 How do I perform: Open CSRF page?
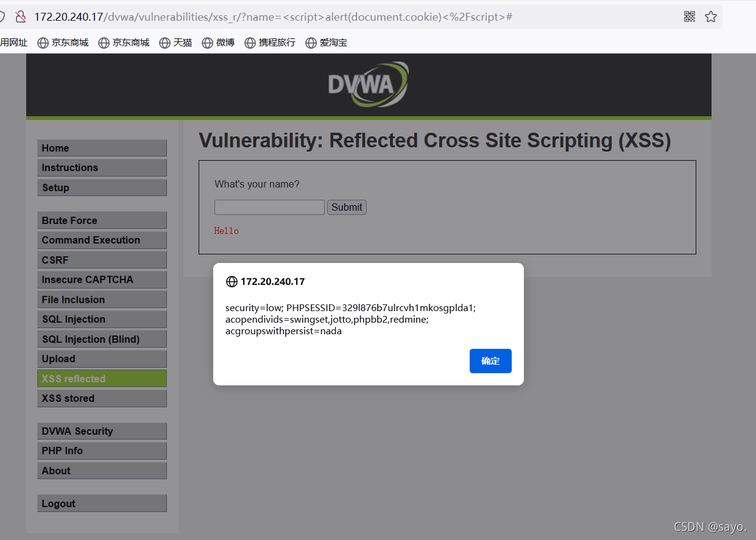pyautogui.click(x=102, y=260)
